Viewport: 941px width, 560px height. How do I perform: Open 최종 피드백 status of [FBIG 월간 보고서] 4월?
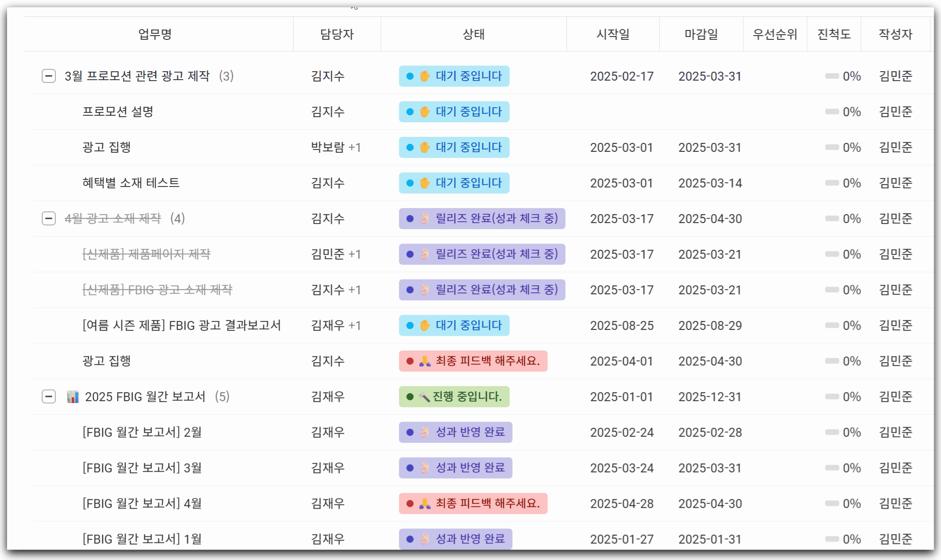(473, 503)
